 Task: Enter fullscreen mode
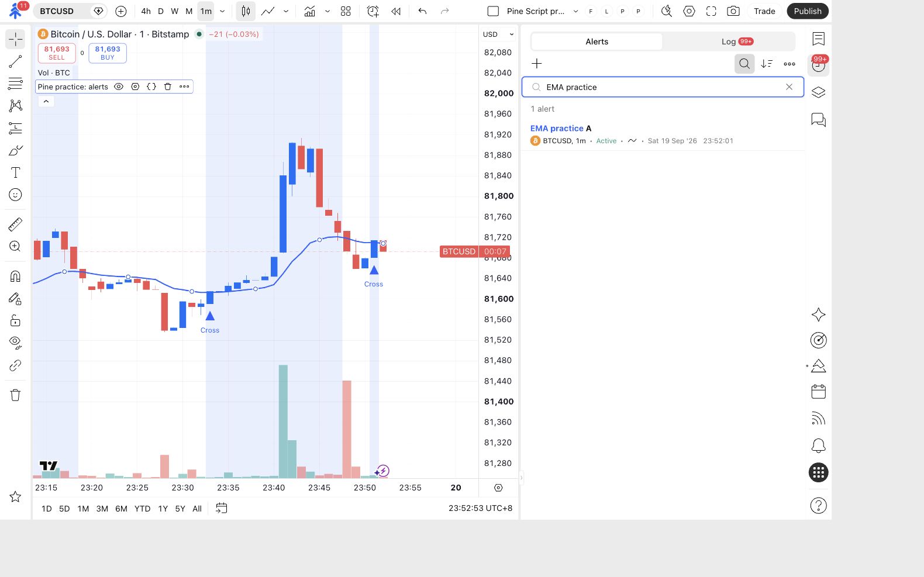pos(711,11)
